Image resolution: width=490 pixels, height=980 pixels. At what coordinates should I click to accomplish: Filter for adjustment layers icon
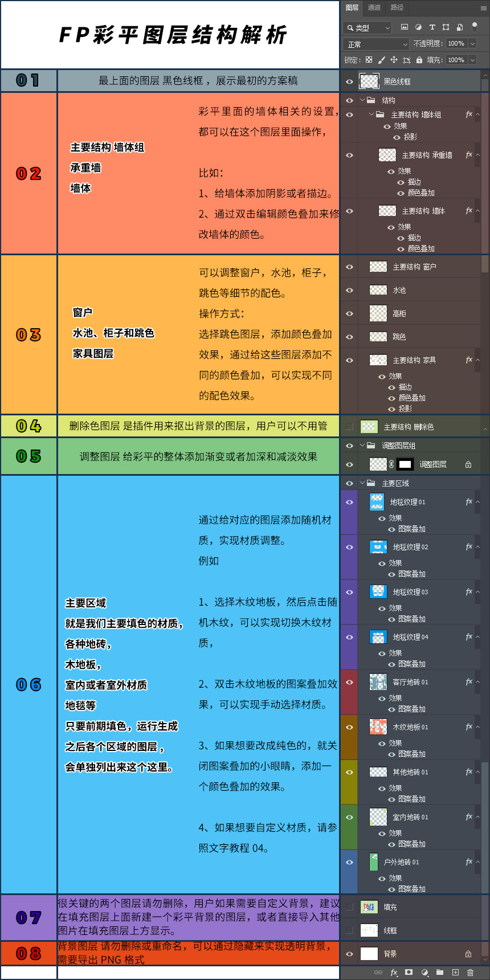pos(418,27)
